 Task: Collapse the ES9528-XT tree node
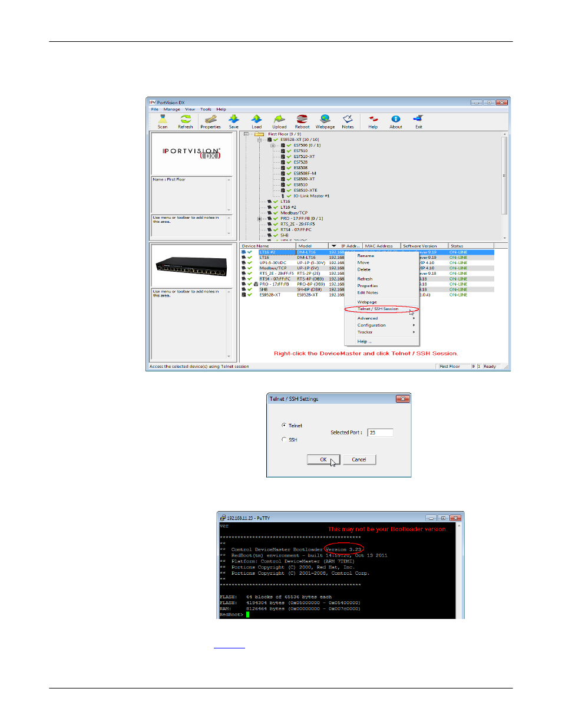pyautogui.click(x=259, y=140)
